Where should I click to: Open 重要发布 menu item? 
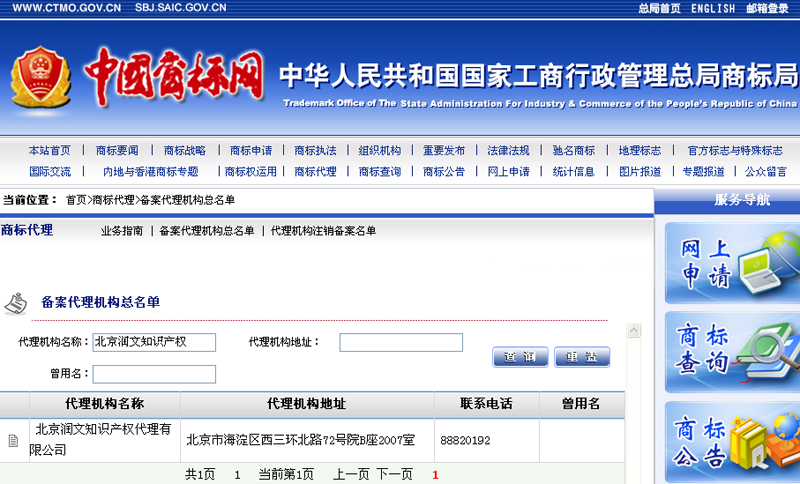444,150
